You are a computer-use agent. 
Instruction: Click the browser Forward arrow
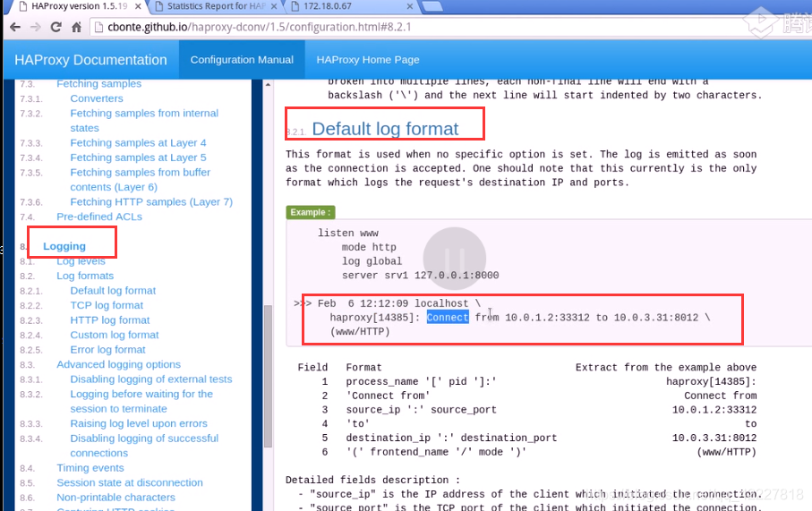35,27
